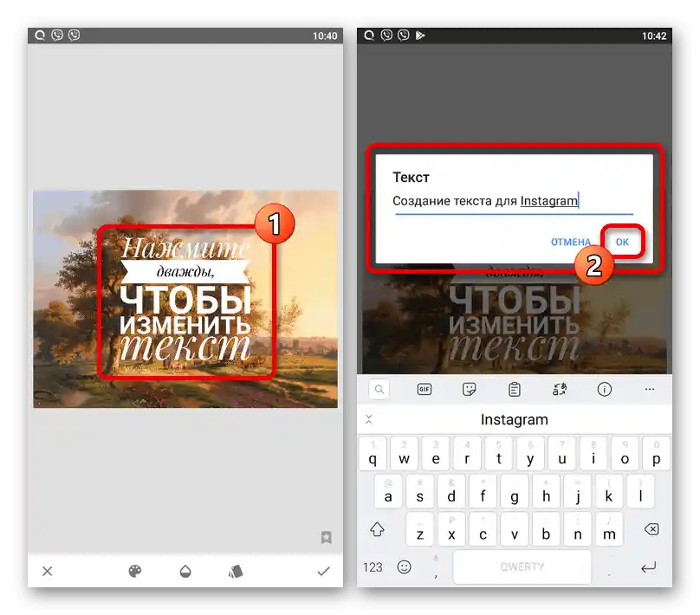This screenshot has height=615, width=700.
Task: Tap the enter return key
Action: pyautogui.click(x=649, y=567)
